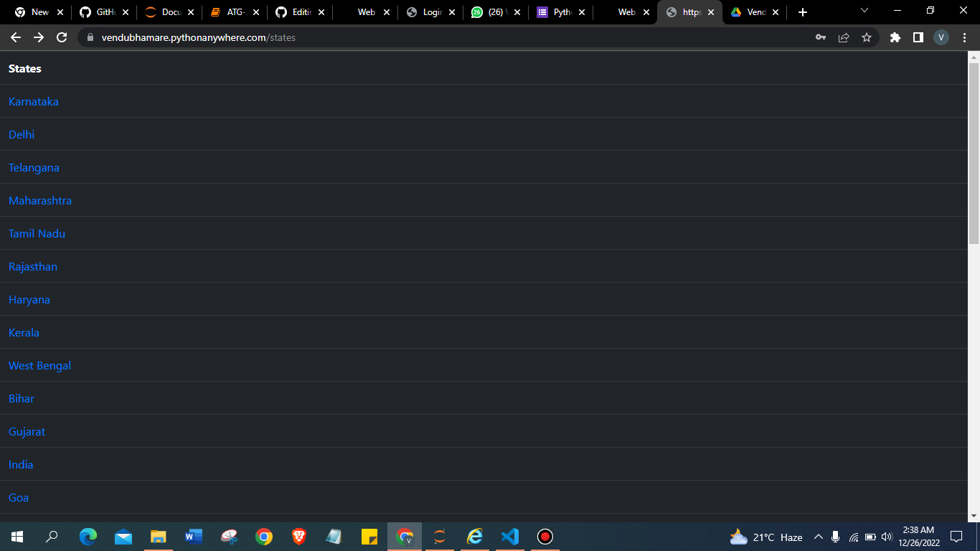Open the West Bengal state link
Screen dimensions: 980x551
tap(39, 365)
